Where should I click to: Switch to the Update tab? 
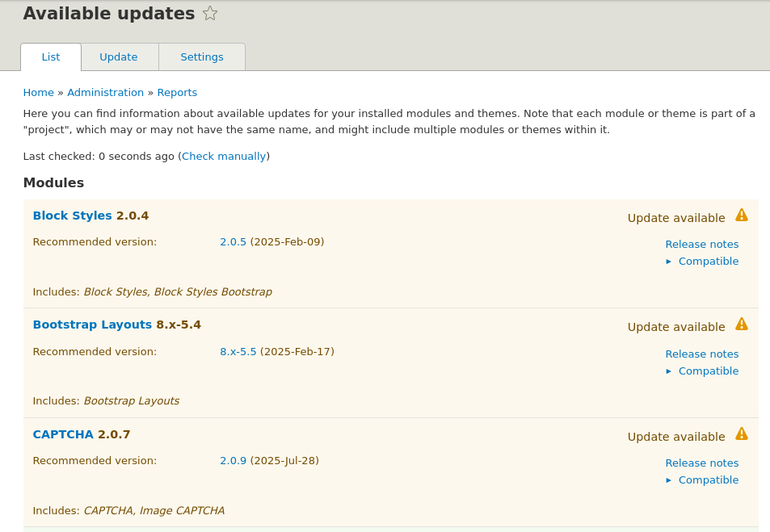[x=119, y=57]
